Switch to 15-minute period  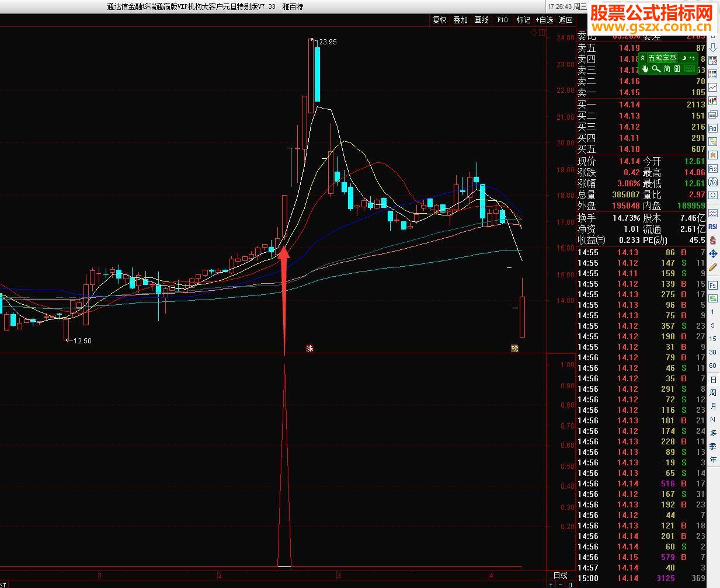pos(713,339)
